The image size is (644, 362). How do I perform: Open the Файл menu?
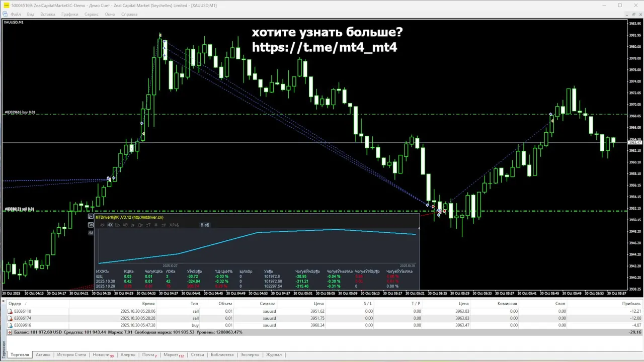(16, 15)
